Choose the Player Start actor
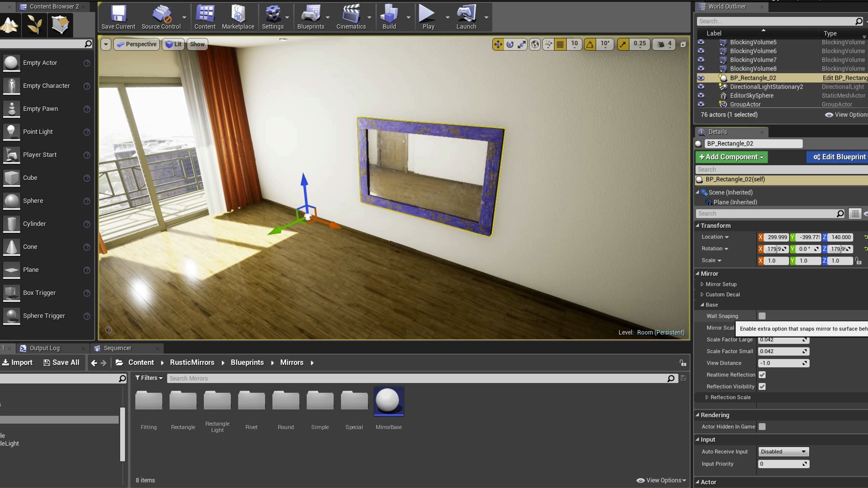868x488 pixels. point(40,155)
